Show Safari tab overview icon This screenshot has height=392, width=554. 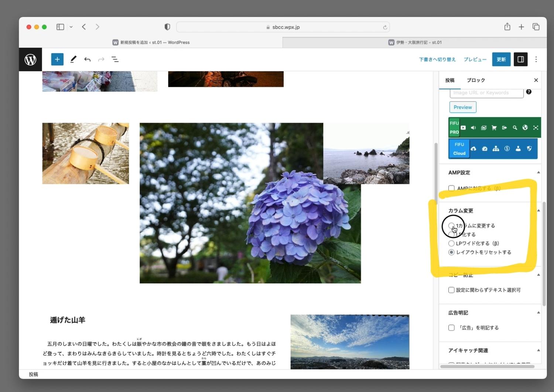point(536,27)
